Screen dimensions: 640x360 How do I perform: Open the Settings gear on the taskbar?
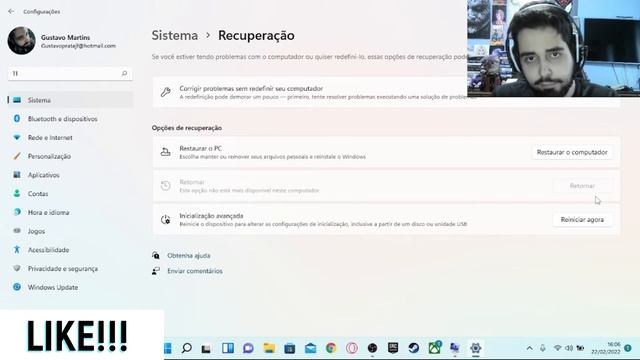pyautogui.click(x=476, y=348)
